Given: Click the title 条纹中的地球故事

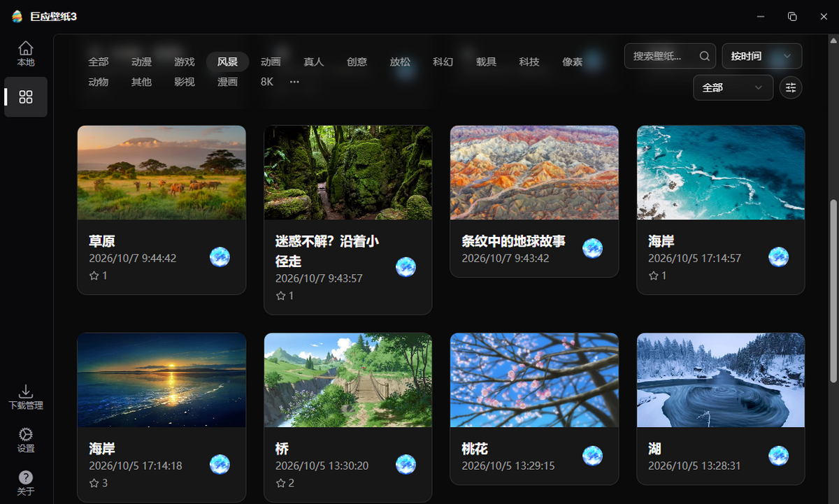Looking at the screenshot, I should (x=514, y=241).
